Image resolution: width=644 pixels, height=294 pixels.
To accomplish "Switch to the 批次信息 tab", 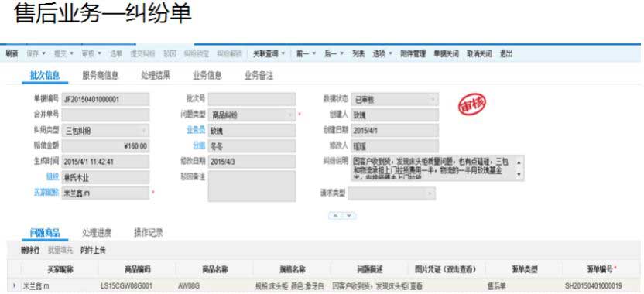I will pos(45,76).
